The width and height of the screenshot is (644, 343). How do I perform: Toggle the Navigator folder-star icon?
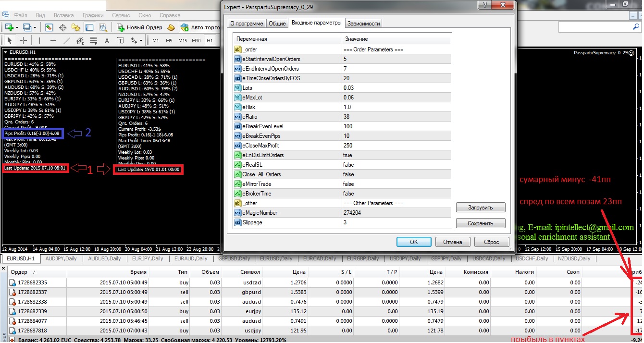[x=76, y=27]
